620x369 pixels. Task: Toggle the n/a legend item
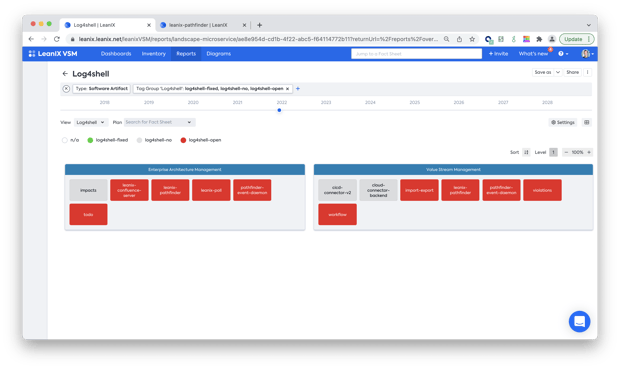tap(70, 140)
